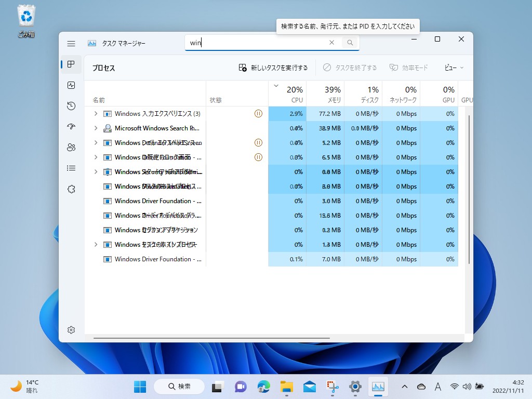This screenshot has width=532, height=399.
Task: Open the Task Manager hamburger navigation menu
Action: point(71,44)
